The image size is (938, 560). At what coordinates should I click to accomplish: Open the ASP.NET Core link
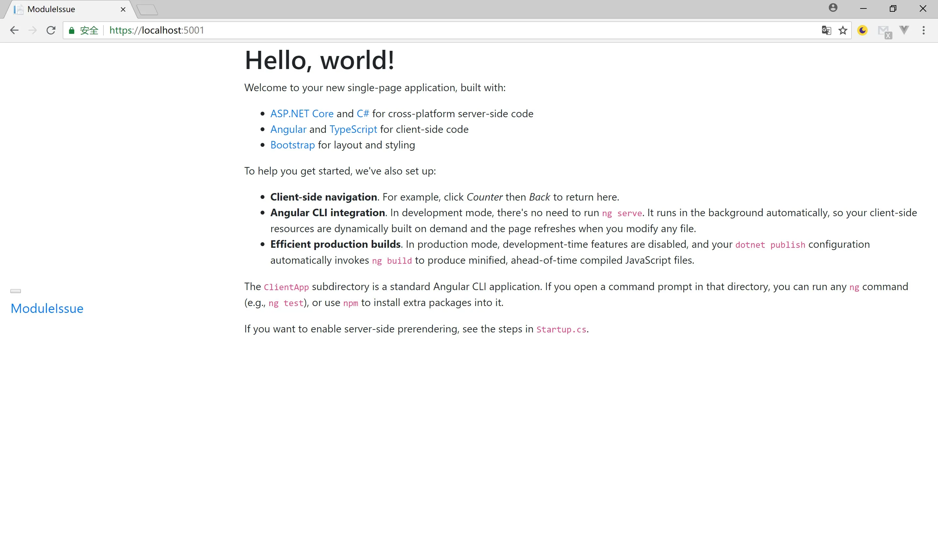[x=302, y=114]
